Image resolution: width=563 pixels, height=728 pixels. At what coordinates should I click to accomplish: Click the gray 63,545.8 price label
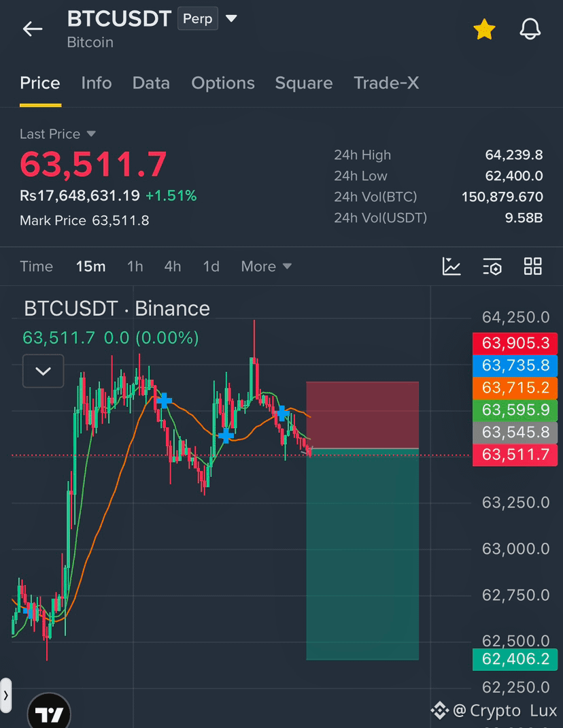pos(515,432)
